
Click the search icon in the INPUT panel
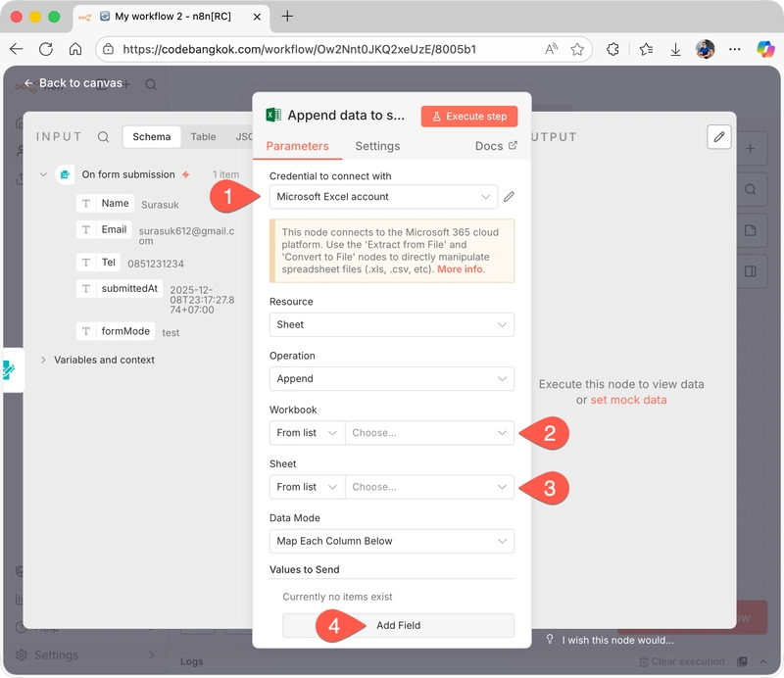103,137
